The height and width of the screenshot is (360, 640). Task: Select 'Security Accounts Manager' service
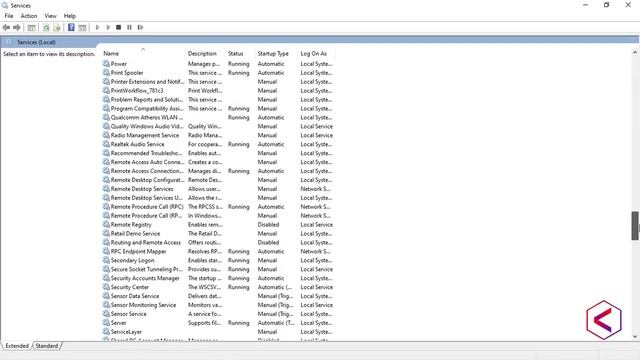coord(145,278)
